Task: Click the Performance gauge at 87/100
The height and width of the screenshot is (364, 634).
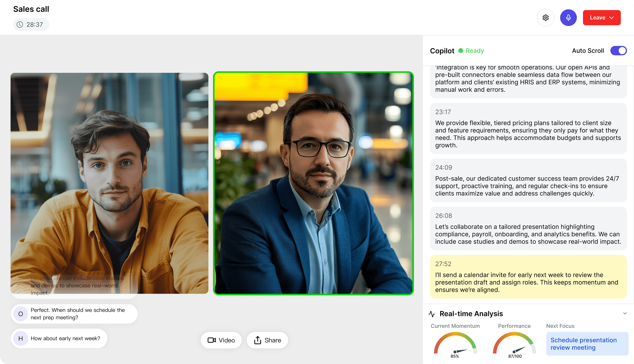Action: tap(514, 345)
